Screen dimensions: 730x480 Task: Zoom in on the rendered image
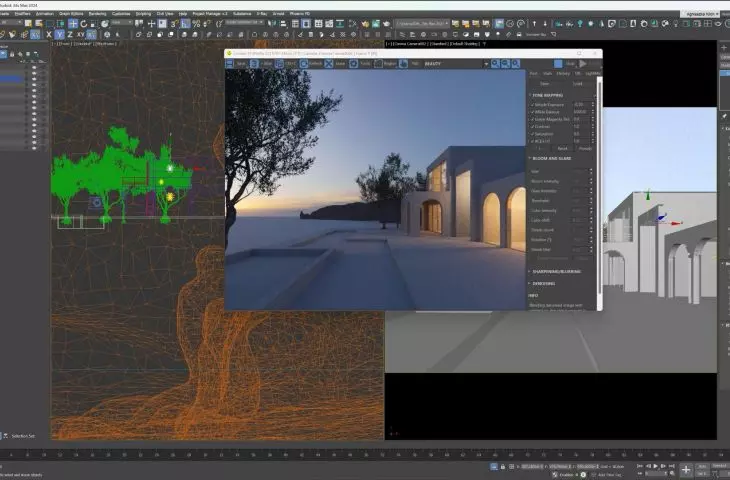[495, 63]
